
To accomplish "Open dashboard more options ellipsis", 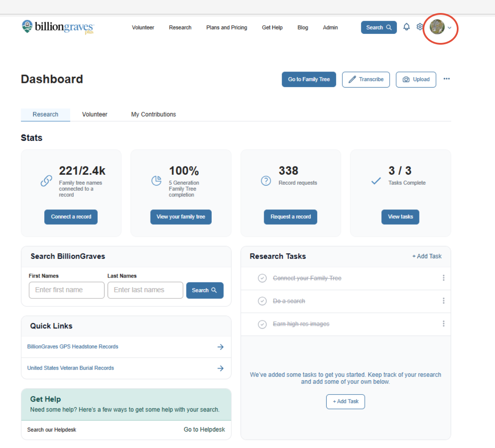I will point(446,79).
